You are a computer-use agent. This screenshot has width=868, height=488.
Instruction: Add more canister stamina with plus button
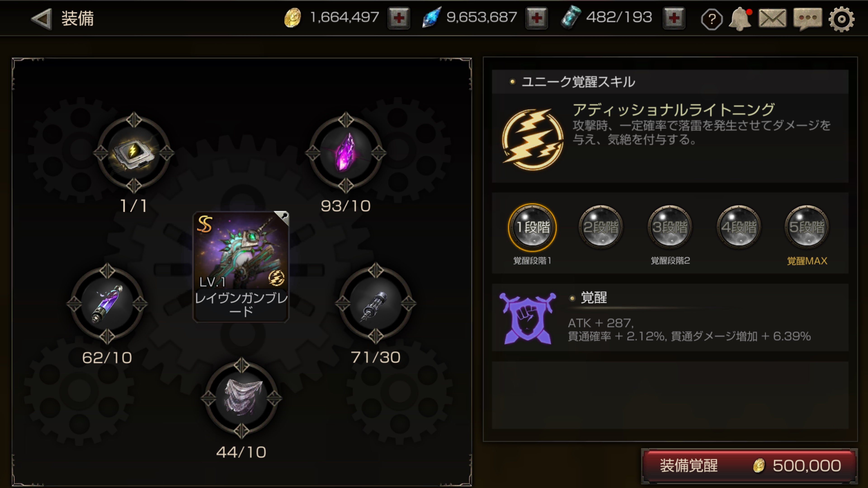coord(674,18)
